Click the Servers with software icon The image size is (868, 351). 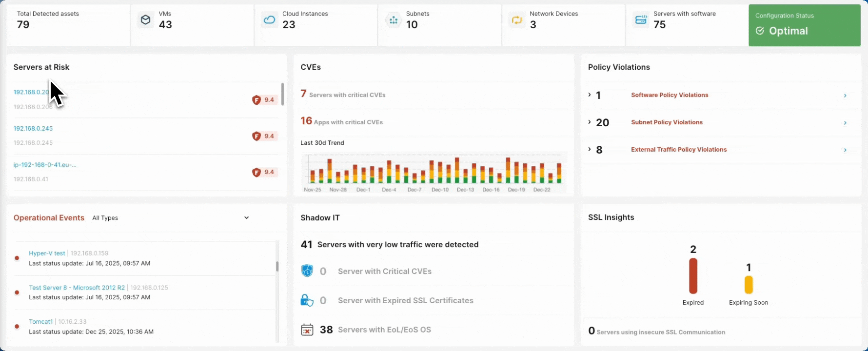click(x=640, y=20)
